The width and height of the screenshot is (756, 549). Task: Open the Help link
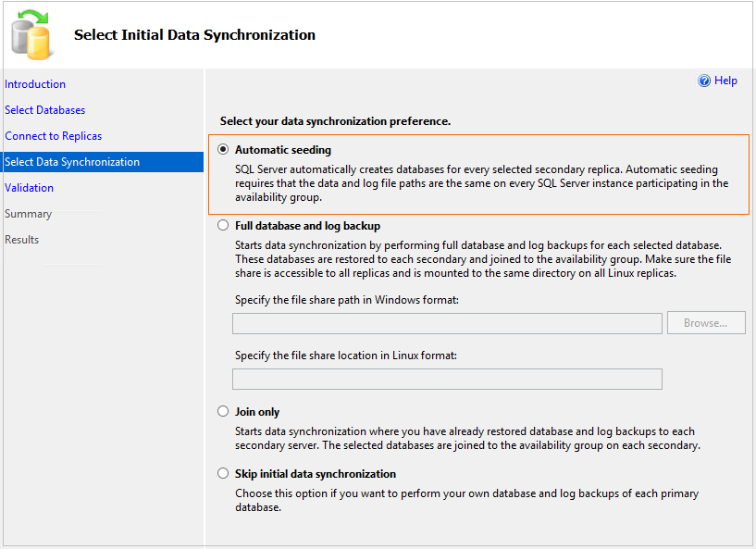coord(725,81)
